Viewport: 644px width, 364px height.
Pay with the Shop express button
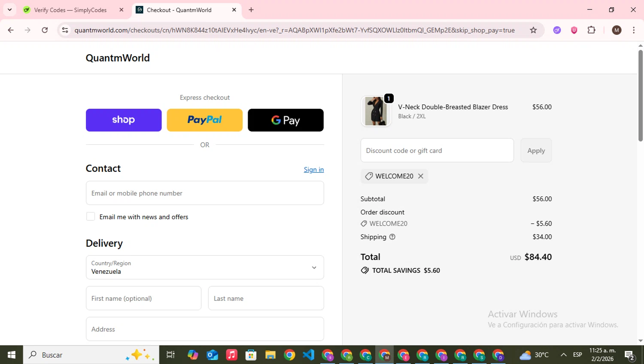point(124,120)
